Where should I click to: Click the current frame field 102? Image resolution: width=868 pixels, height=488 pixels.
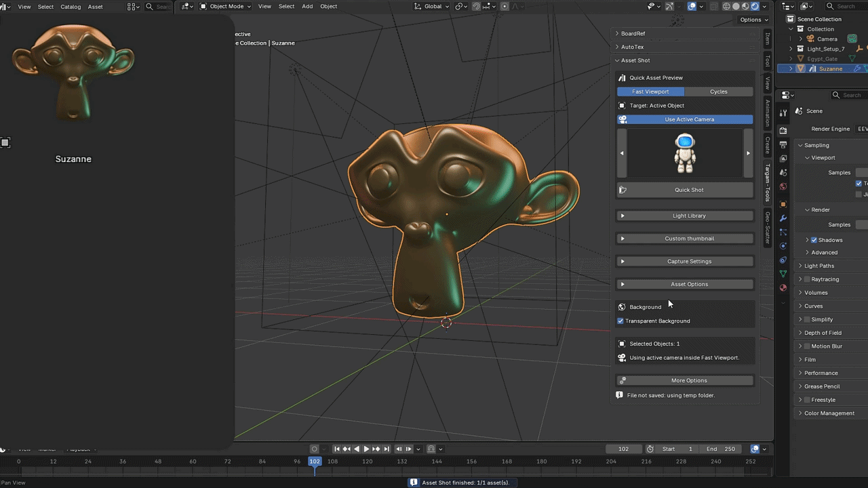[624, 449]
